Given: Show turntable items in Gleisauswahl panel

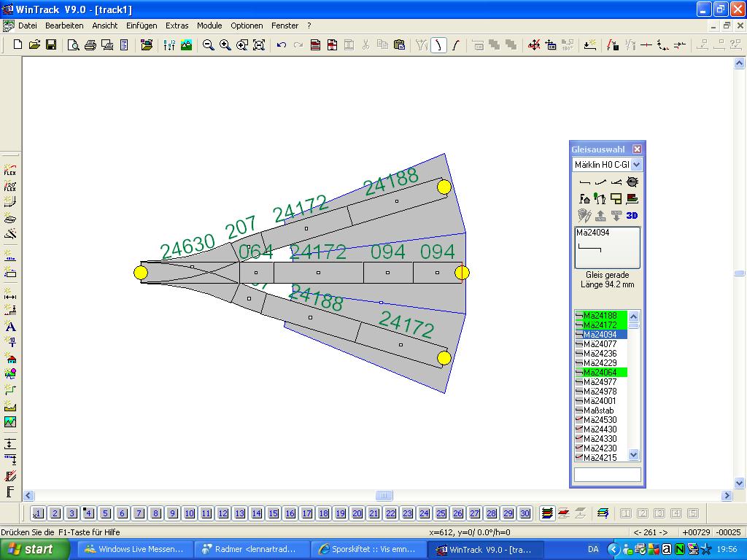Looking at the screenshot, I should click(632, 182).
